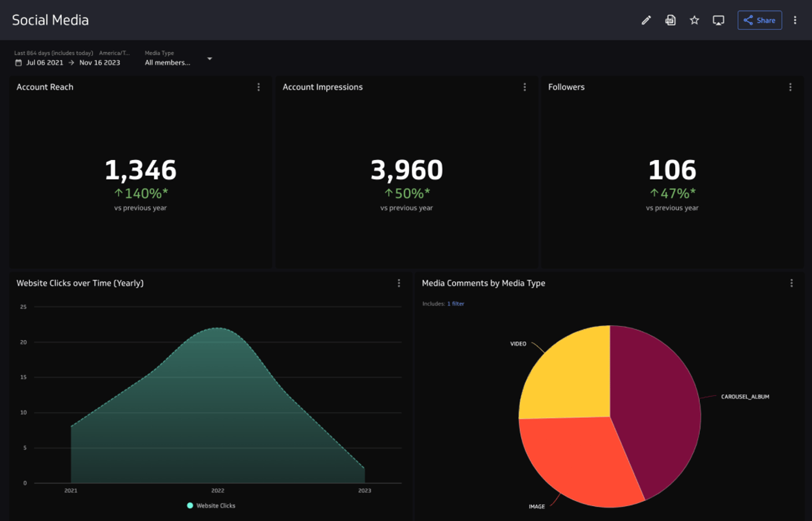Screen dimensions: 812x521
Task: Click the Website Clicks over Time (Yearly) title
Action: point(80,283)
